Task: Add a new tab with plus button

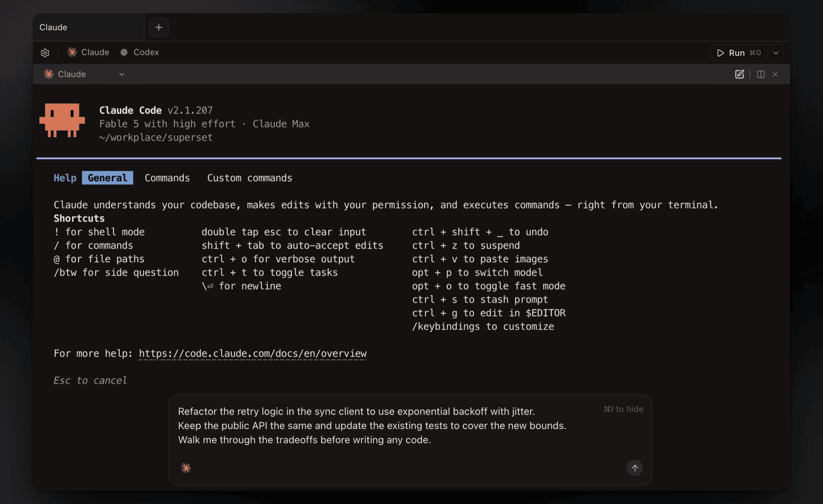Action: click(159, 27)
